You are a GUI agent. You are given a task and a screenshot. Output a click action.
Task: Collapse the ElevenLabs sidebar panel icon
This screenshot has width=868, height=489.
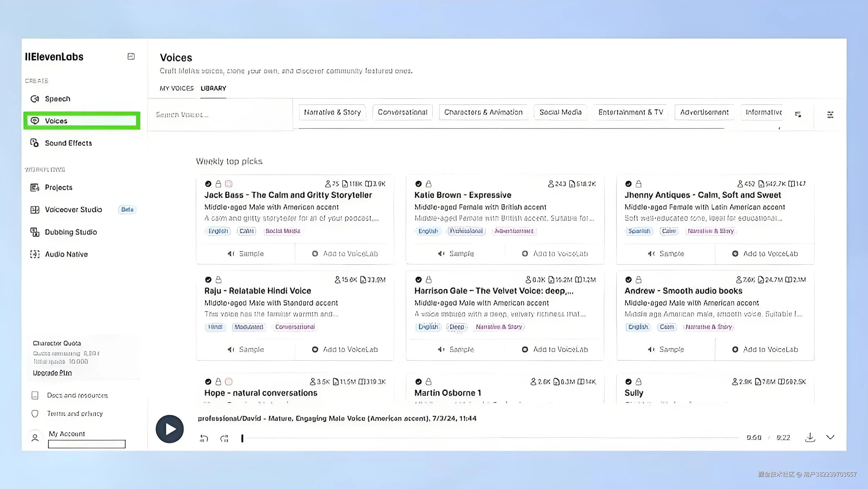tap(131, 56)
